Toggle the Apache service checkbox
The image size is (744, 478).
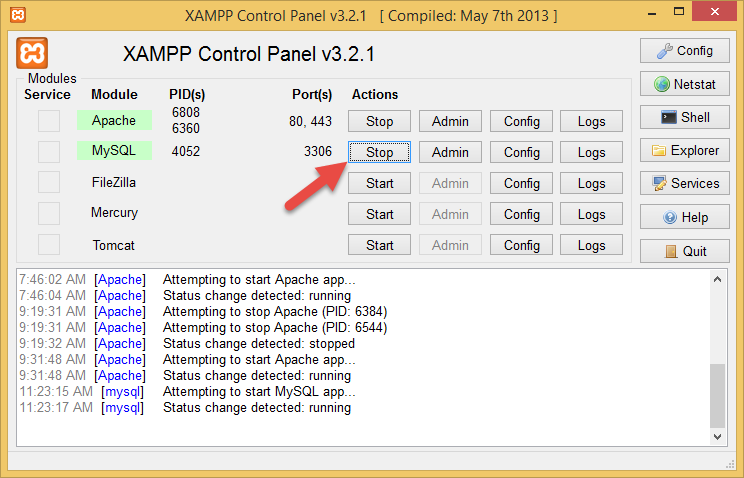(49, 121)
